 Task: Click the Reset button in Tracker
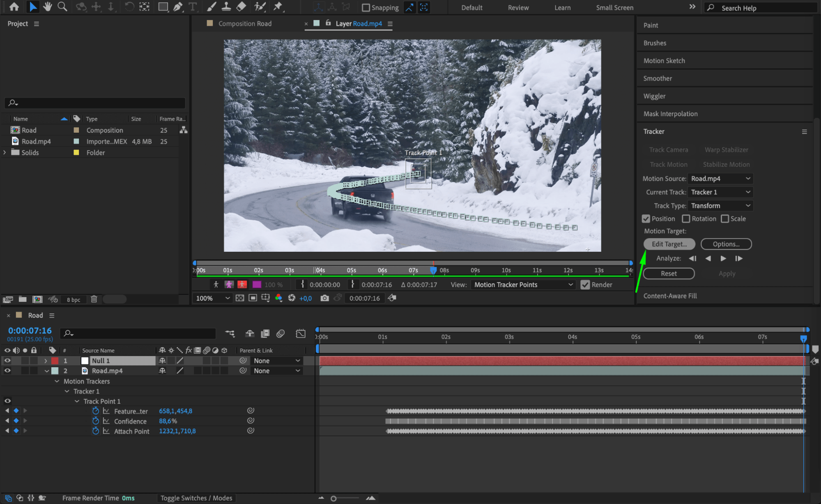[x=669, y=274]
